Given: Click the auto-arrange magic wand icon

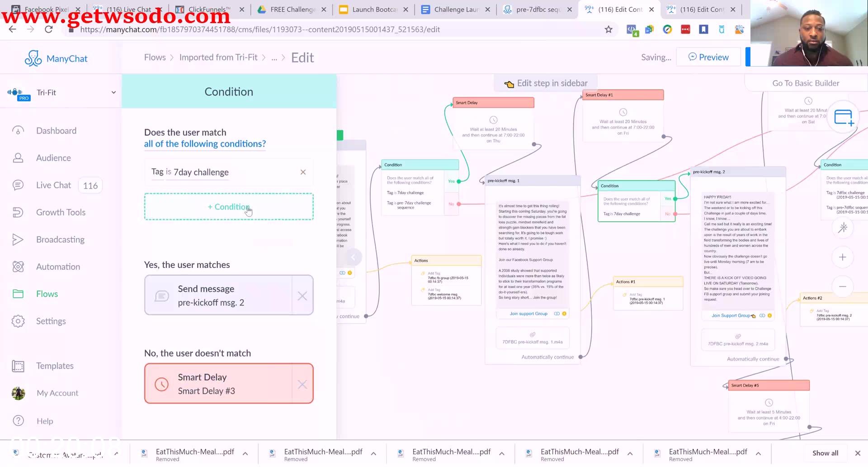Looking at the screenshot, I should coord(843,228).
